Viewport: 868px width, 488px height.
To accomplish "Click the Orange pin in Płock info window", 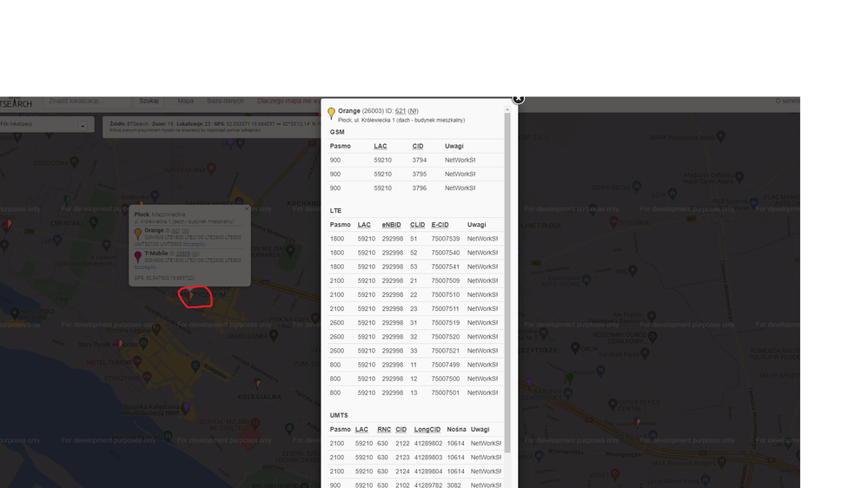I will coord(138,234).
